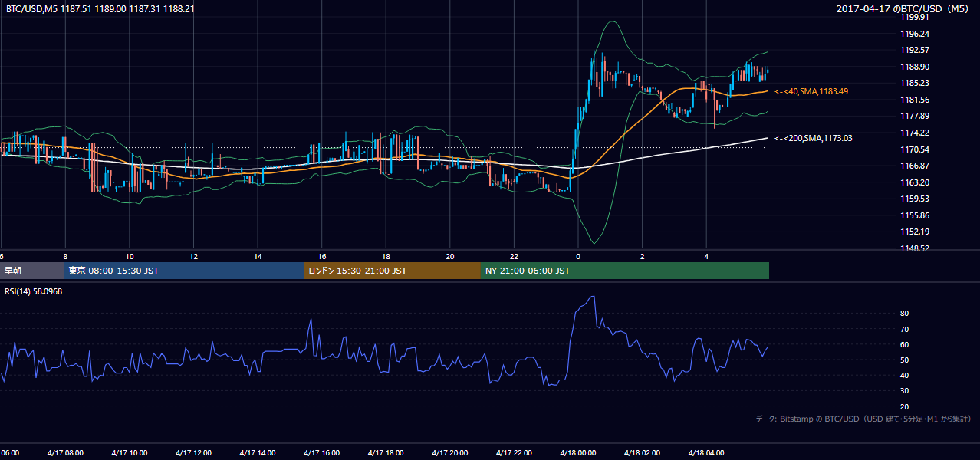
Task: Click RSI axis level 50
Action: pyautogui.click(x=904, y=360)
